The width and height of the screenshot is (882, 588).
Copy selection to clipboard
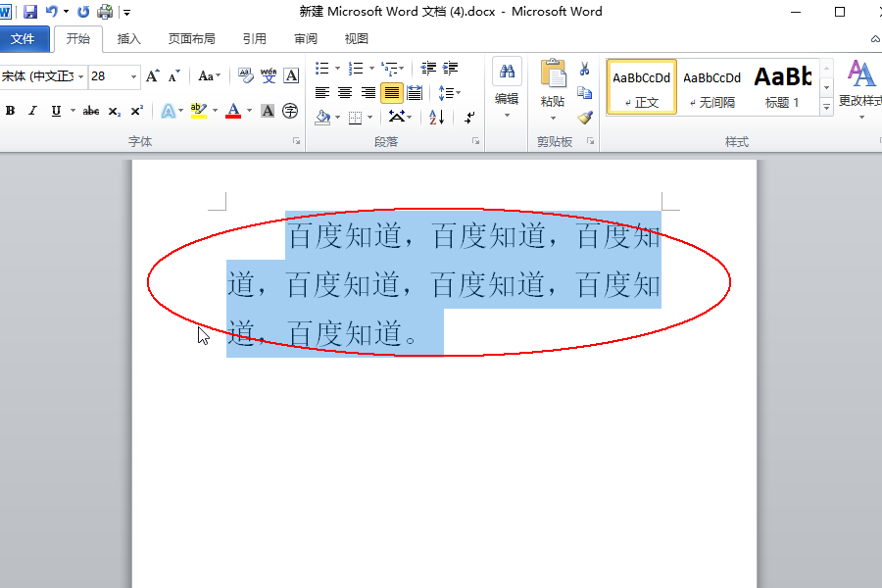pos(584,93)
